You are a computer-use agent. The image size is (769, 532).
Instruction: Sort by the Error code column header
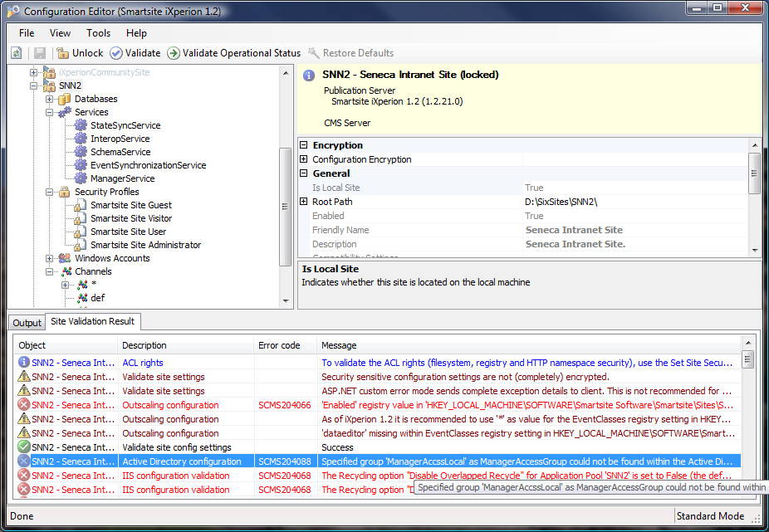coord(286,345)
